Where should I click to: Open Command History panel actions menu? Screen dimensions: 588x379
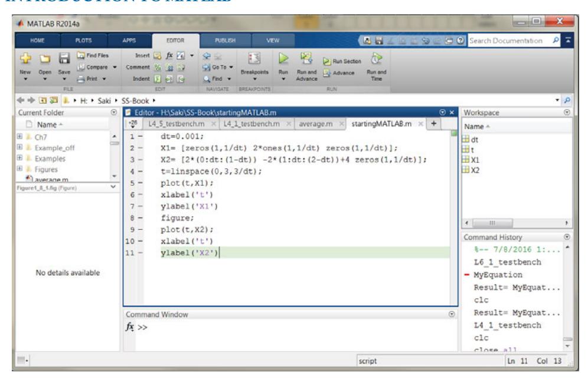[x=567, y=237]
